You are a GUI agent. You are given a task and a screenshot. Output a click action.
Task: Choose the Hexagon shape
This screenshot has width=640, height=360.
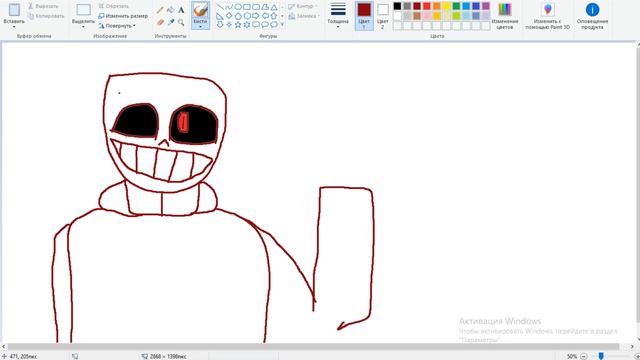247,16
